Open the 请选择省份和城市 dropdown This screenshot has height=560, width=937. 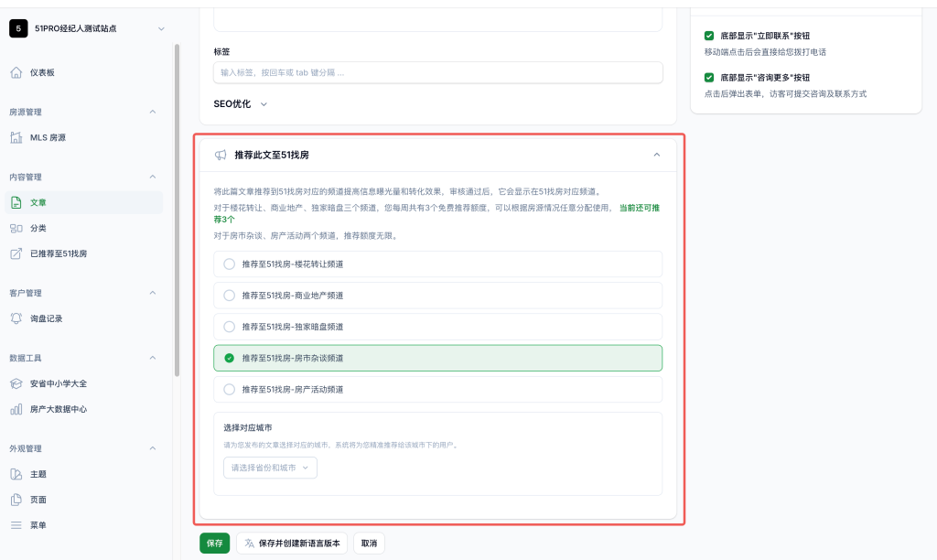point(270,468)
